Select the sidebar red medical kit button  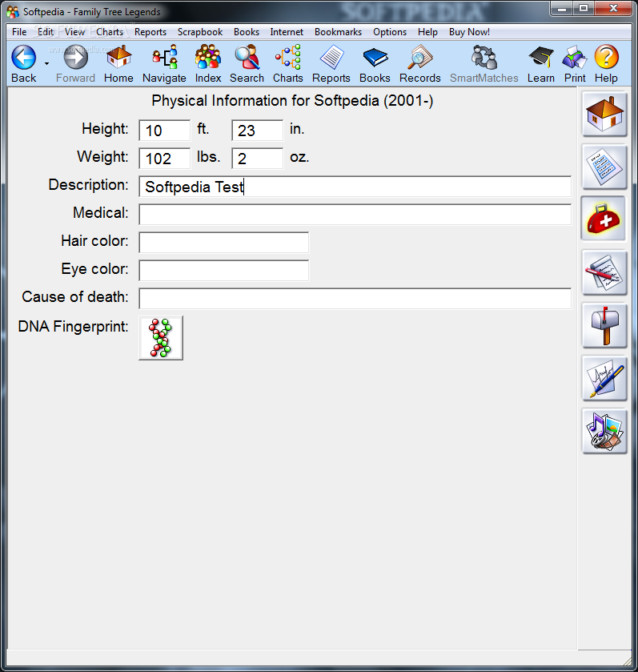604,219
